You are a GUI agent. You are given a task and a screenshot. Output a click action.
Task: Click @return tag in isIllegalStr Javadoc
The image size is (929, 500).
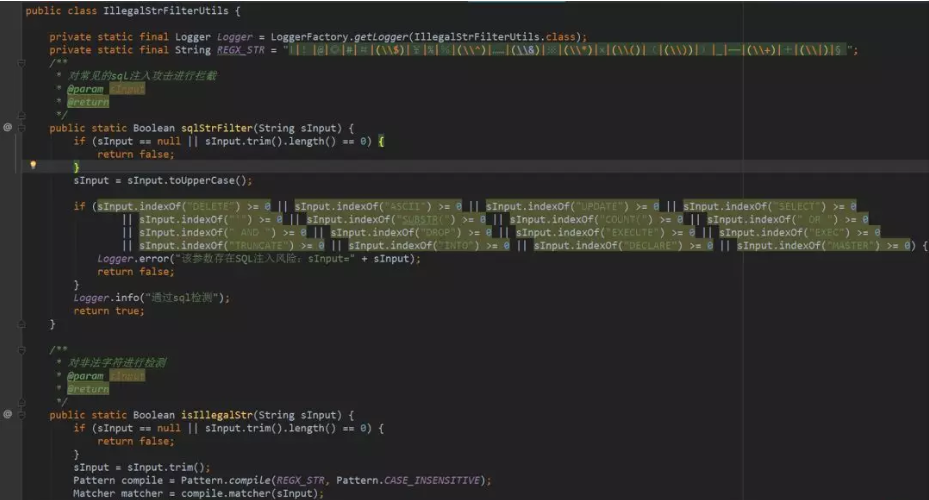[88, 389]
